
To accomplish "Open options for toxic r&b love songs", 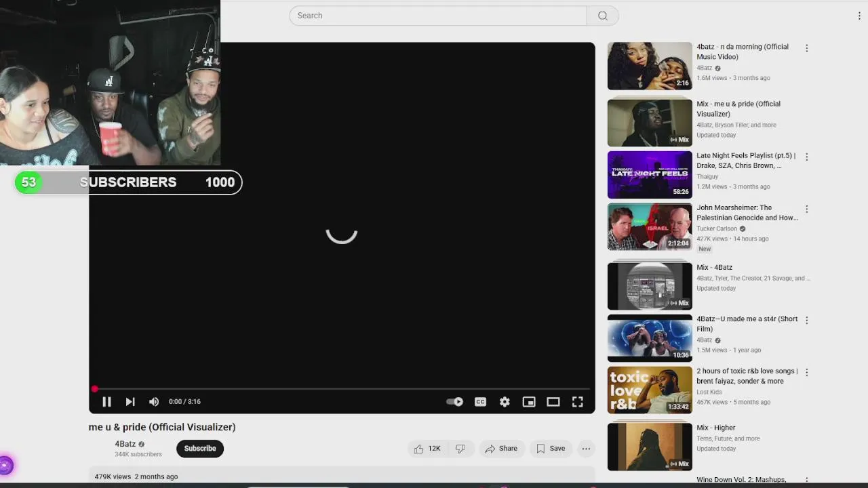I will click(806, 373).
